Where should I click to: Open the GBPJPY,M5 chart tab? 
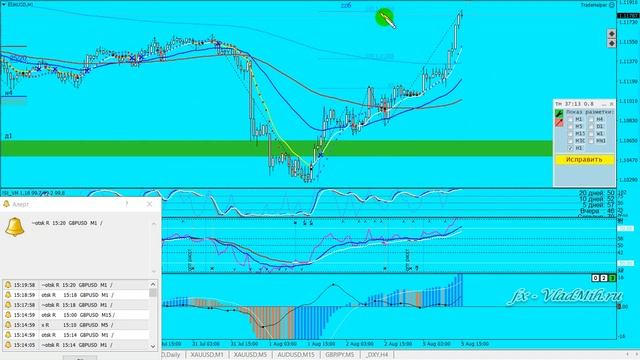click(340, 355)
